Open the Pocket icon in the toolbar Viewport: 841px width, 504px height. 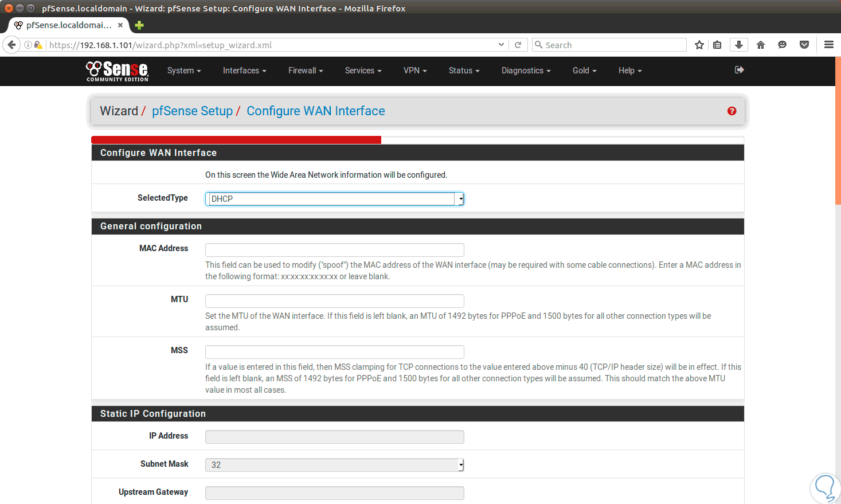click(x=804, y=45)
